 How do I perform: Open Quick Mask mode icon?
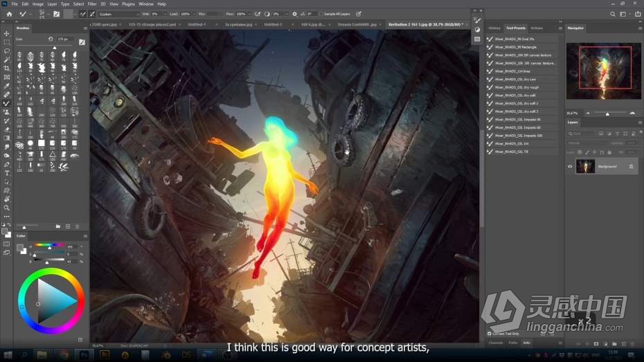click(6, 244)
